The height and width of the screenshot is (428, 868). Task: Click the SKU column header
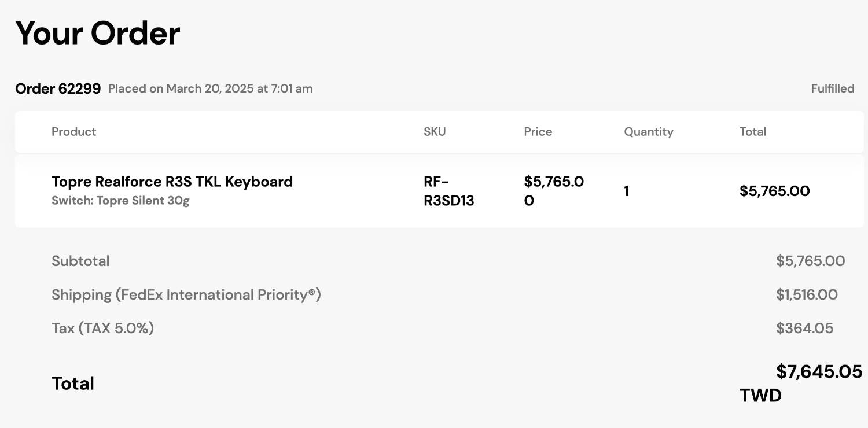click(x=435, y=132)
